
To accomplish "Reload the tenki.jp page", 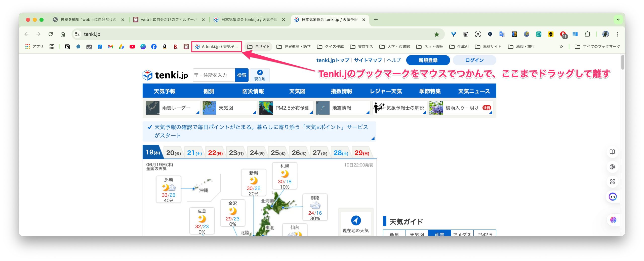I will (51, 34).
